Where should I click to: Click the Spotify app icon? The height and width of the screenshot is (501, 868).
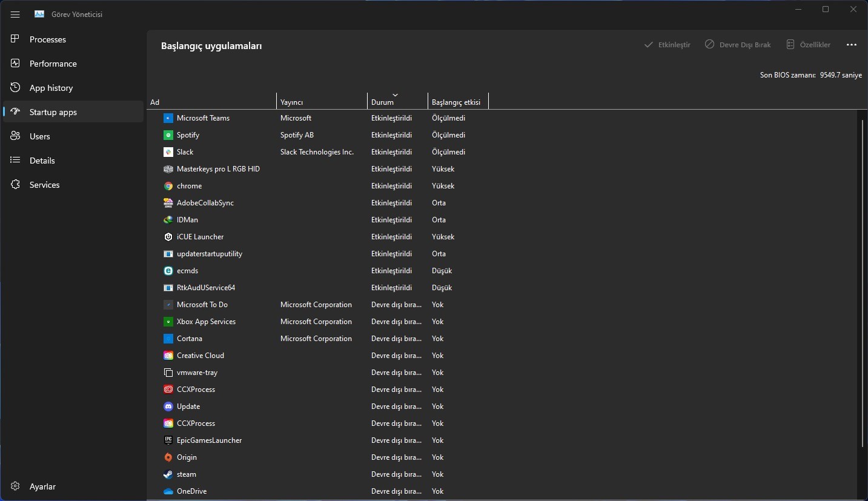(x=168, y=135)
